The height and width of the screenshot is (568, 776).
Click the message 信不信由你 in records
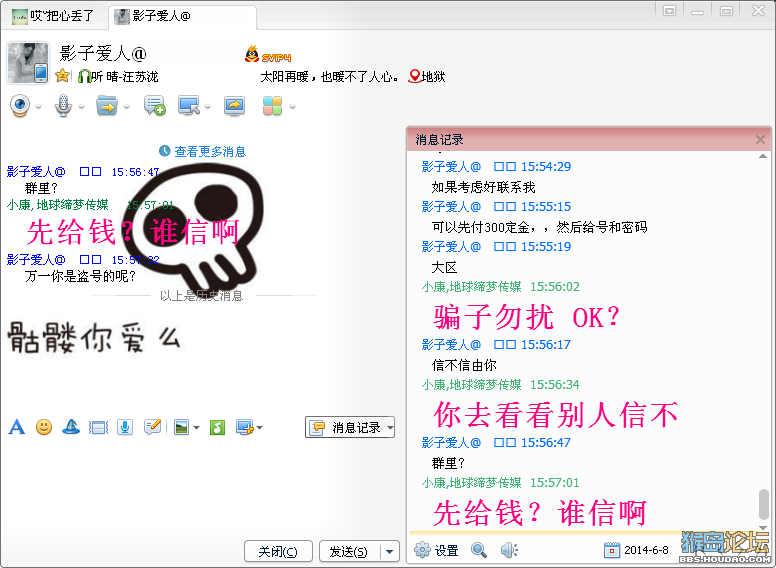tap(464, 365)
